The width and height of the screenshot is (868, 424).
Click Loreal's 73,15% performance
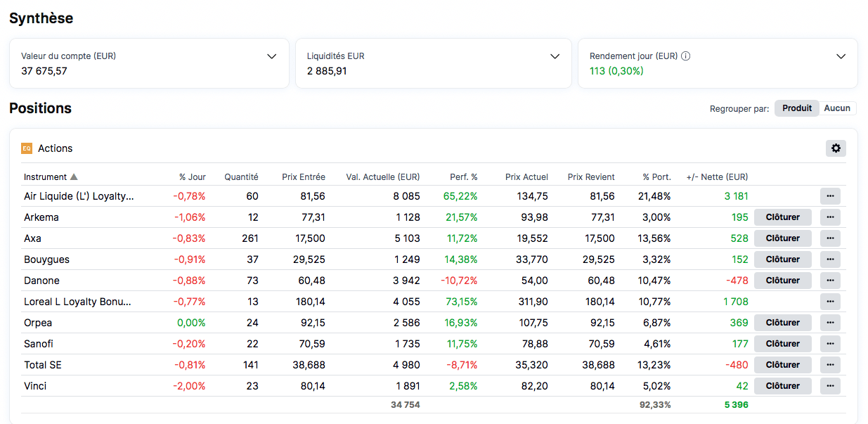tap(460, 302)
